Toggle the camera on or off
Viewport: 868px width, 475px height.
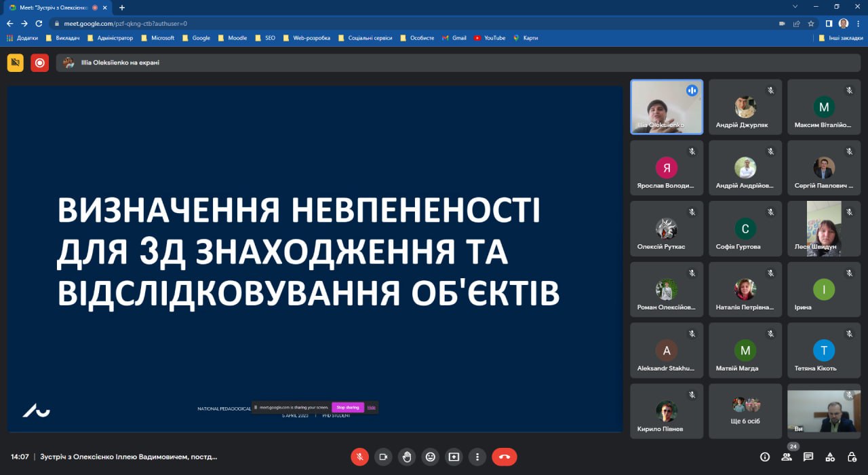click(x=383, y=457)
